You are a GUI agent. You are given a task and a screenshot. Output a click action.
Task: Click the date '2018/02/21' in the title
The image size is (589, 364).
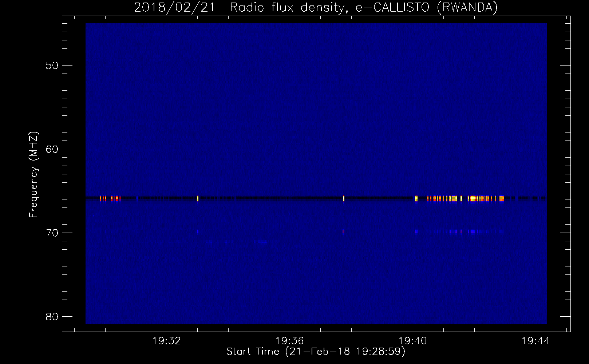(175, 7)
